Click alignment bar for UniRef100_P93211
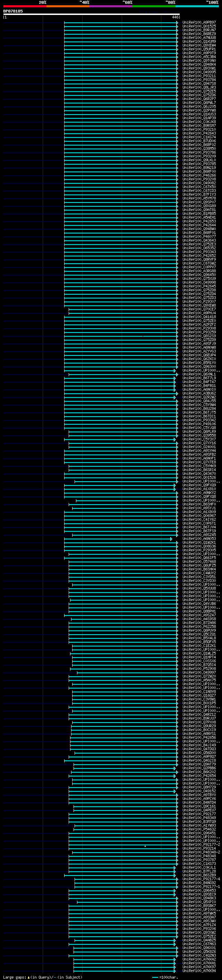This screenshot has width=222, height=980. point(121,76)
